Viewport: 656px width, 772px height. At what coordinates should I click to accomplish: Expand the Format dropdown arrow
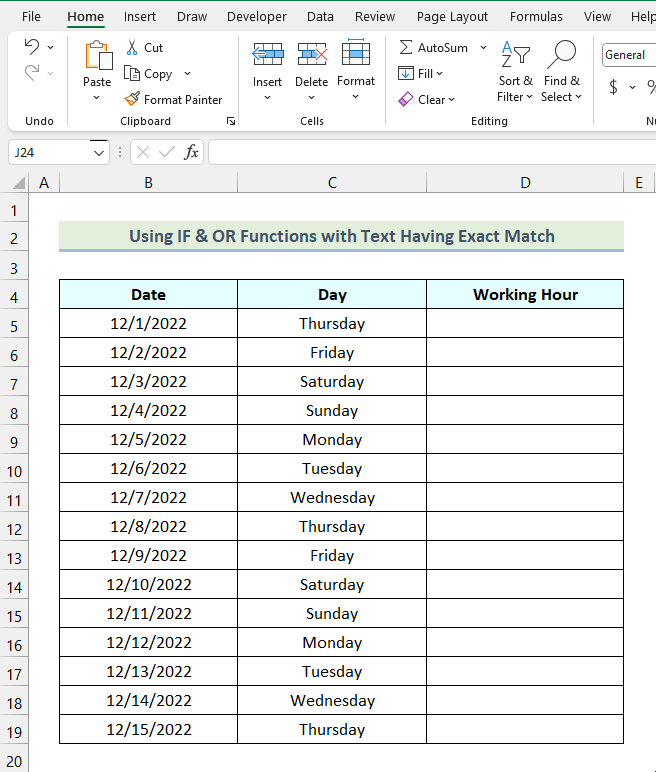356,97
